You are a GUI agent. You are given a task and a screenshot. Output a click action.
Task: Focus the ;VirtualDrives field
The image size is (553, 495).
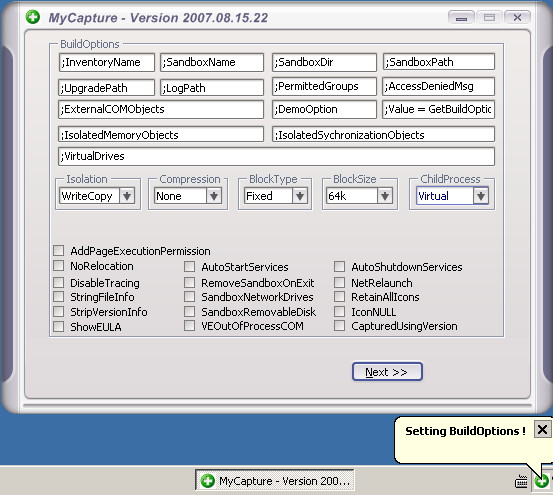(x=276, y=157)
